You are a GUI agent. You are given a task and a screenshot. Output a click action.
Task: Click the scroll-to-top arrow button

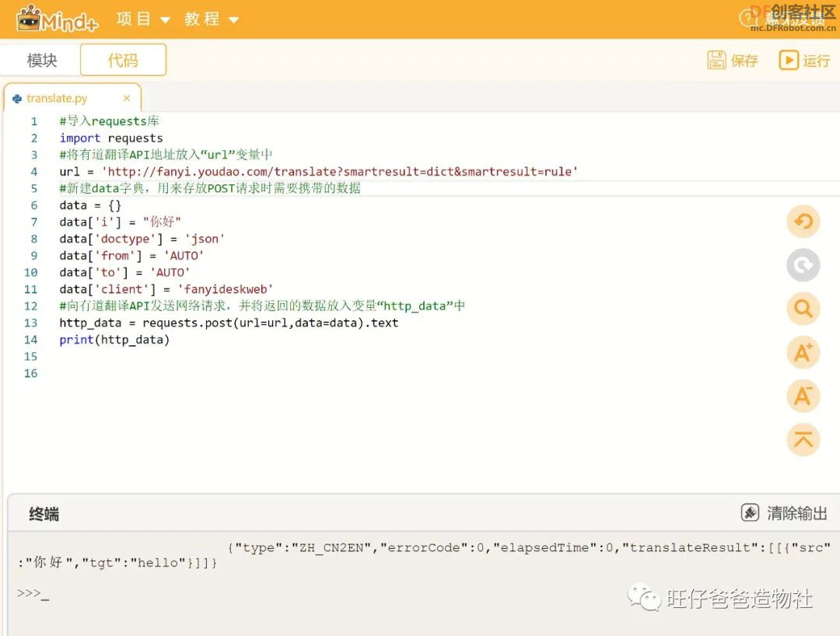[x=803, y=439]
